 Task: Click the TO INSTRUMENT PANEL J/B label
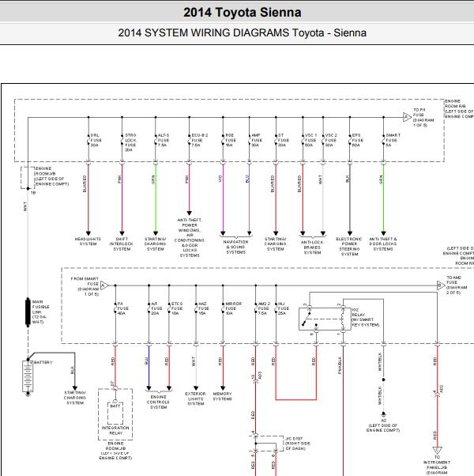point(437,465)
